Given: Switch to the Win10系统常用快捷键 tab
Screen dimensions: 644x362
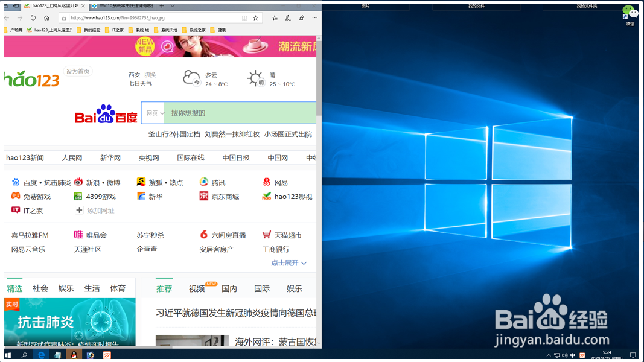Looking at the screenshot, I should [123, 6].
